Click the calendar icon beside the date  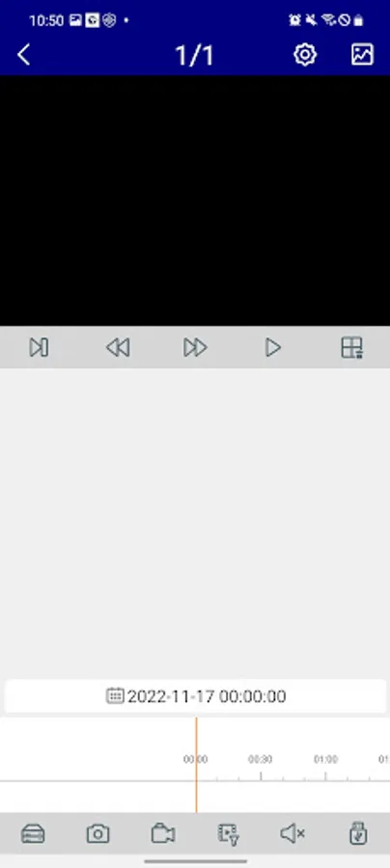(115, 695)
